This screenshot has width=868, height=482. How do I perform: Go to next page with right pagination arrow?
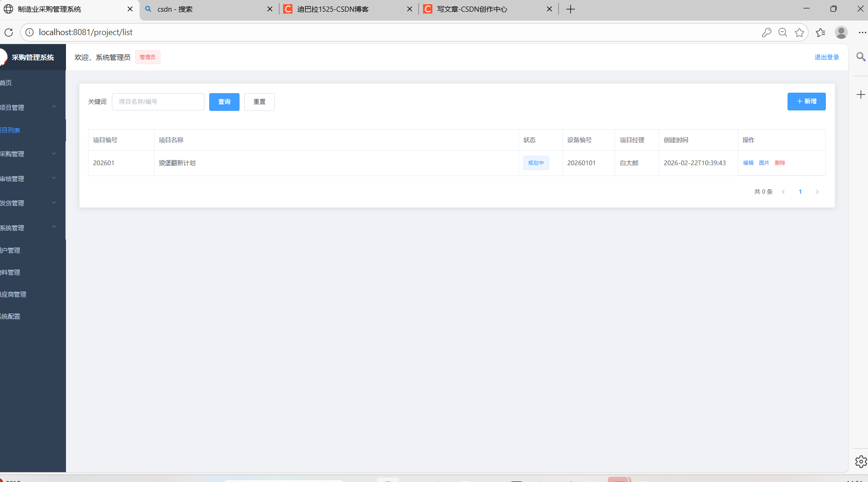click(x=817, y=192)
